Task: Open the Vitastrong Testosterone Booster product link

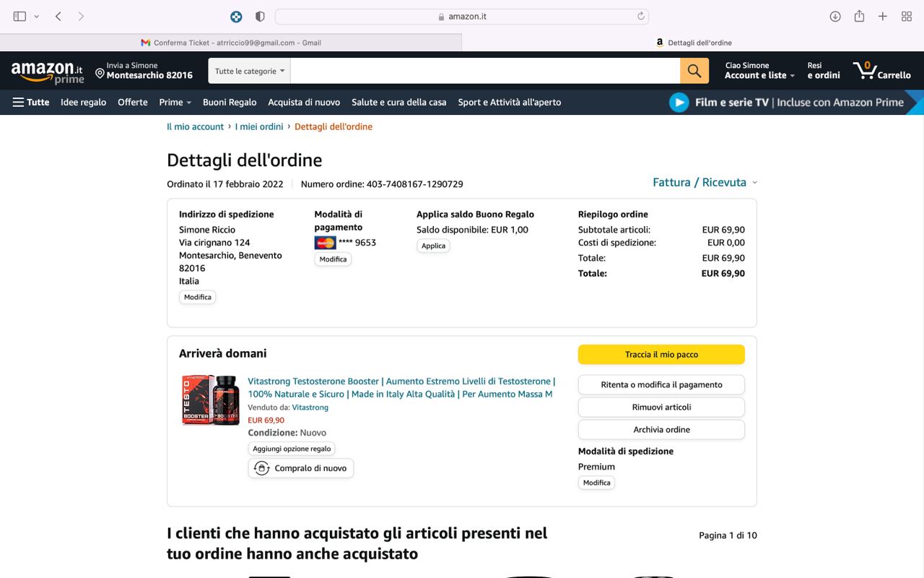Action: click(401, 387)
